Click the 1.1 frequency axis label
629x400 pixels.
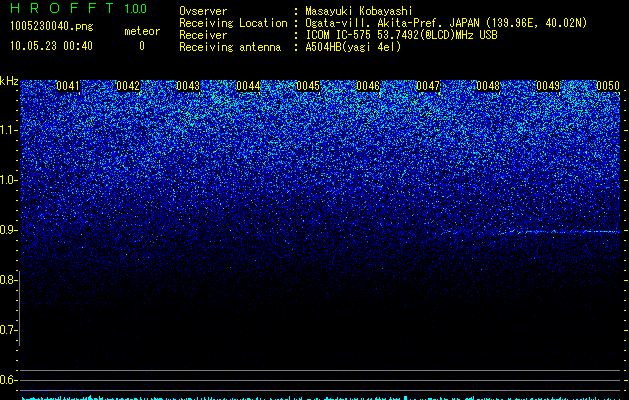click(x=9, y=130)
